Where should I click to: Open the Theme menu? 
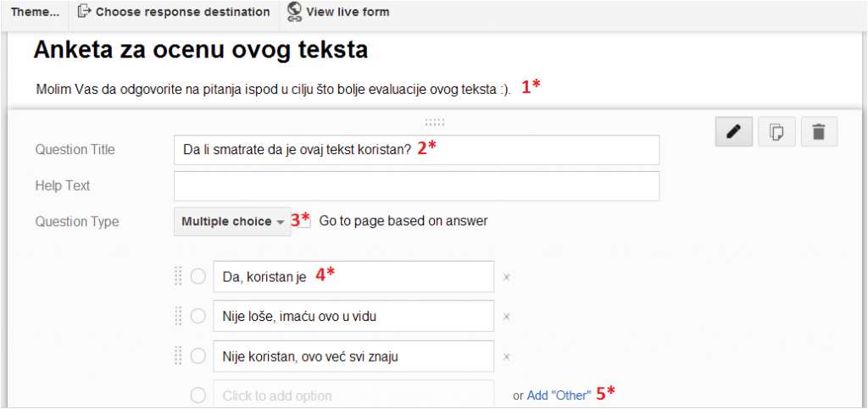point(35,12)
